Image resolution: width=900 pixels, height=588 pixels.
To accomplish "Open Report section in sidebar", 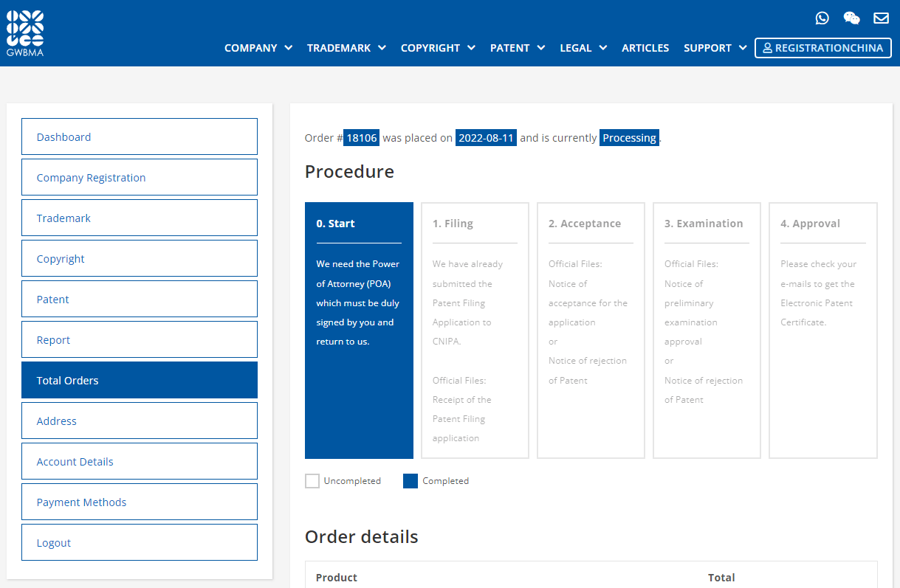I will [x=140, y=339].
